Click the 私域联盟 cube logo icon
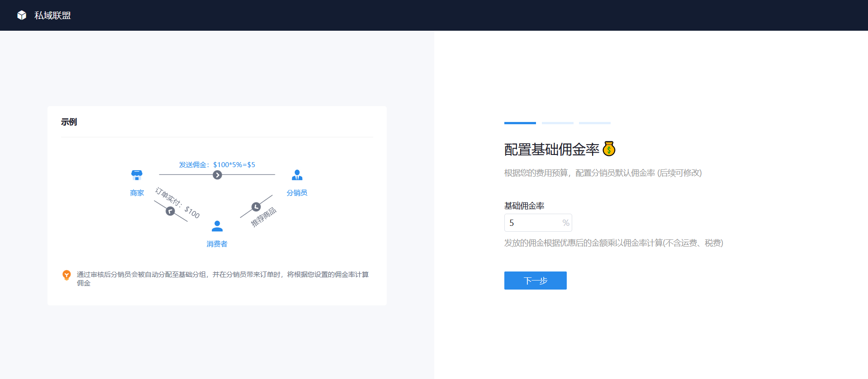The image size is (868, 379). (x=22, y=15)
